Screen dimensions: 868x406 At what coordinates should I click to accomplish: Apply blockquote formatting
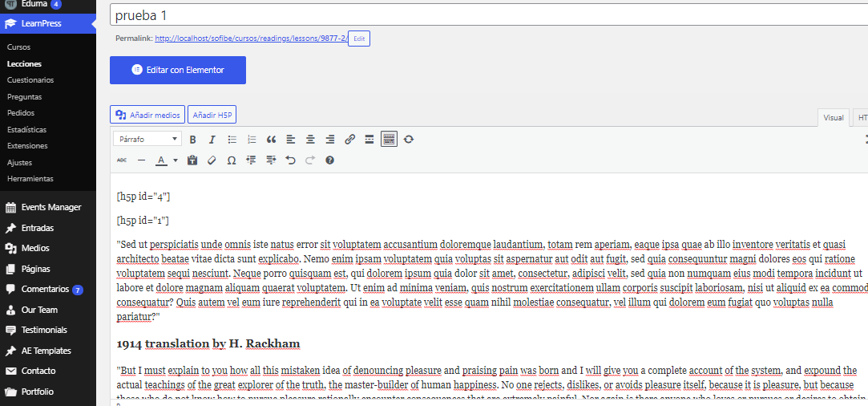271,140
